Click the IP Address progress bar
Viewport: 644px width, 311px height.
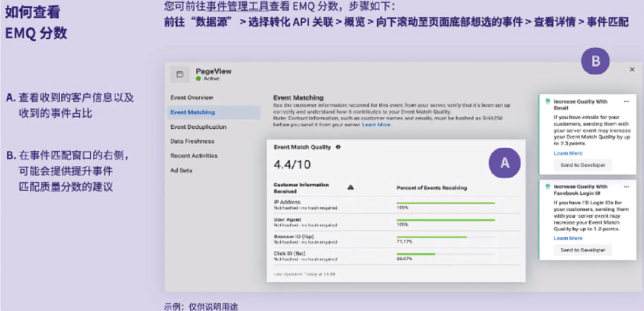pos(445,203)
